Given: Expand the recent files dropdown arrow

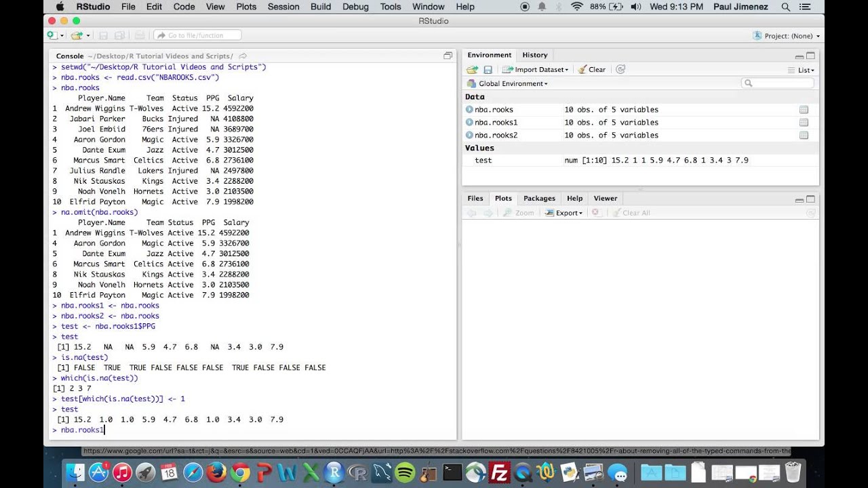Looking at the screenshot, I should [87, 36].
